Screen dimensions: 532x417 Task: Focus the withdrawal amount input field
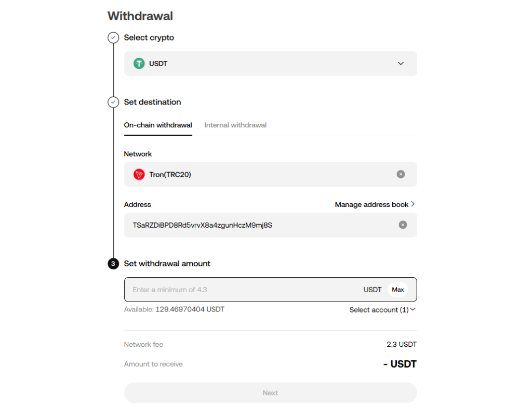[x=244, y=290]
